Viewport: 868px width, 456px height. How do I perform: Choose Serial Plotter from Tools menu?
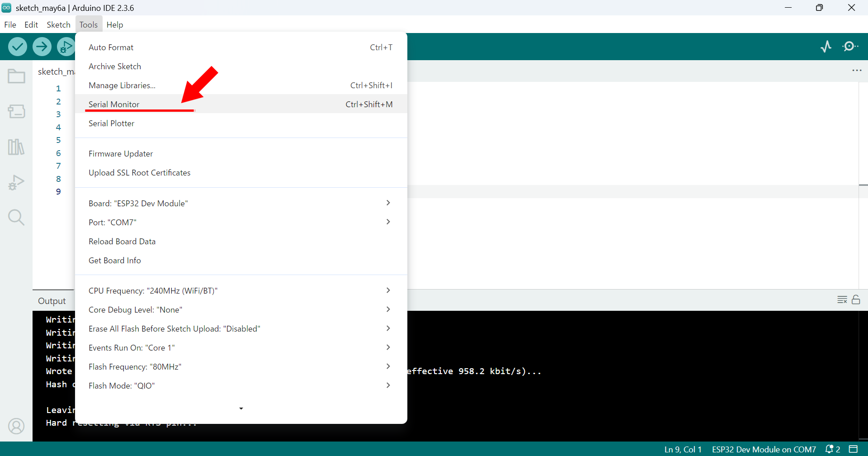pyautogui.click(x=241, y=123)
